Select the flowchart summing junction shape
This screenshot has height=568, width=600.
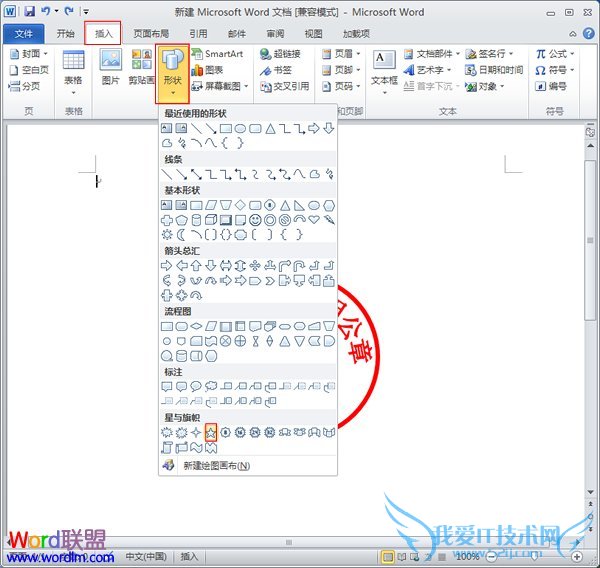[226, 341]
